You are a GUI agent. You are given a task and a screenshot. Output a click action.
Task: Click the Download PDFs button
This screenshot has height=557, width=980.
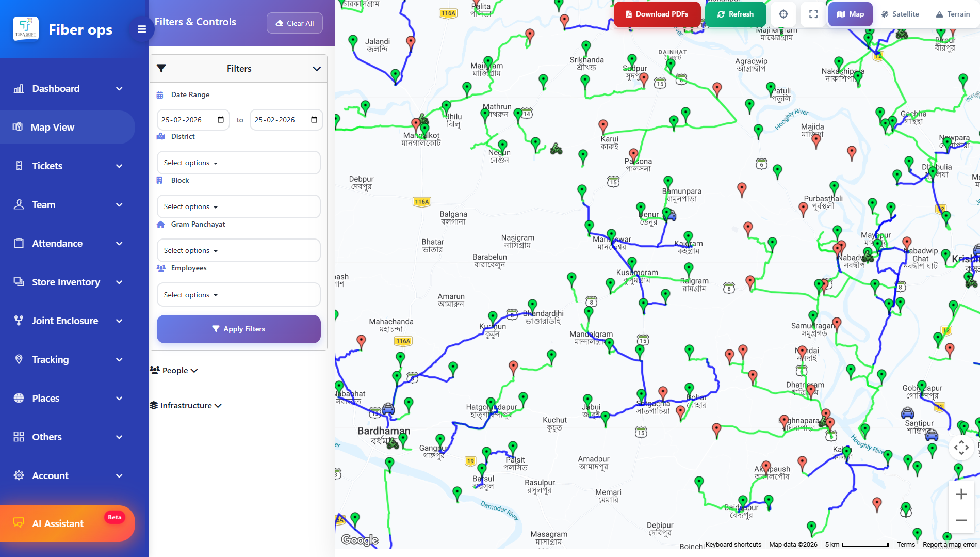tap(657, 14)
